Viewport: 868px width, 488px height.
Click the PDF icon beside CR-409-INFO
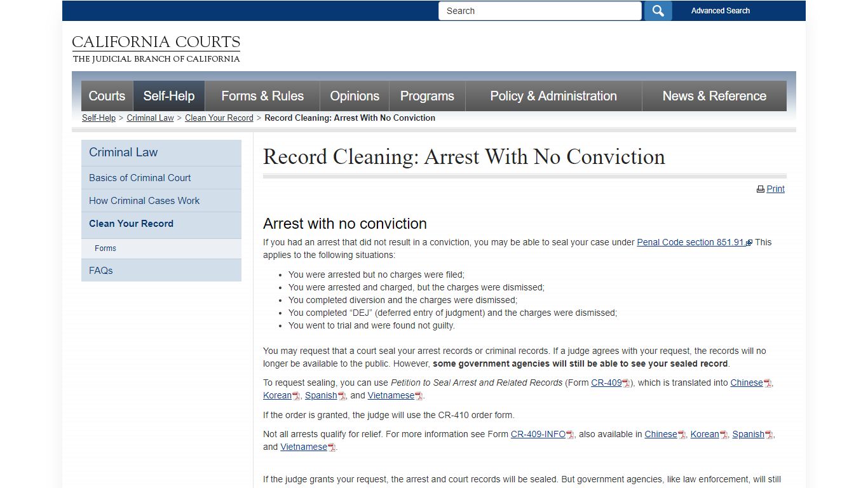click(x=569, y=434)
